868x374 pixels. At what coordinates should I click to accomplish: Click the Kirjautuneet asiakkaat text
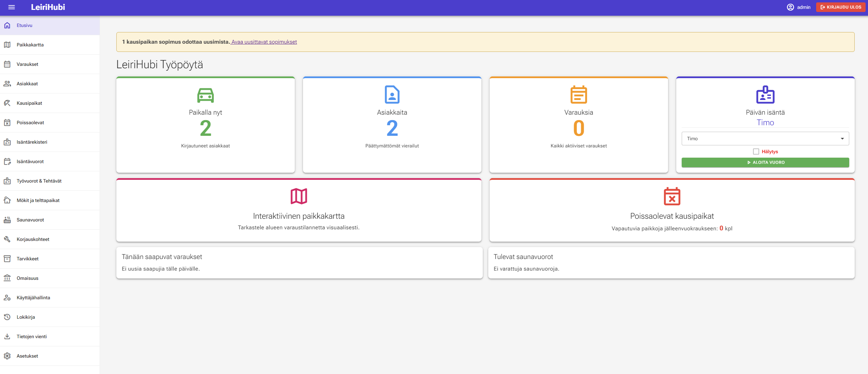coord(205,146)
